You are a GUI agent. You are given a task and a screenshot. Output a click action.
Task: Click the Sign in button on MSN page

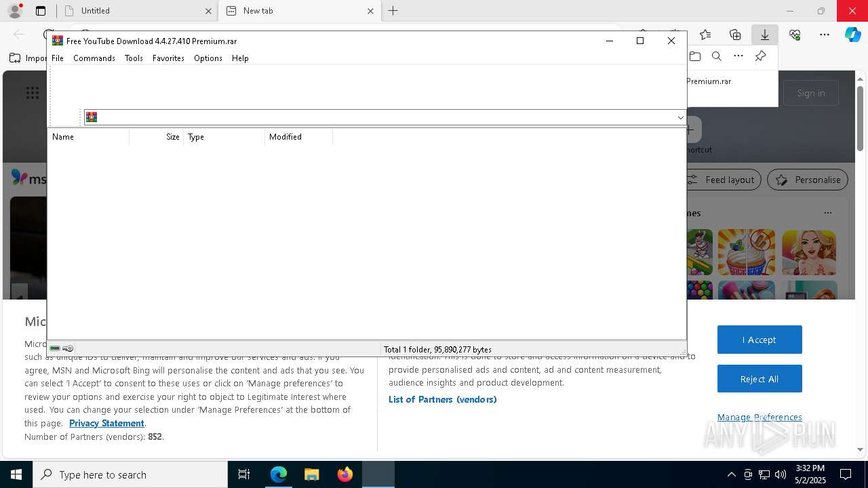(x=811, y=93)
